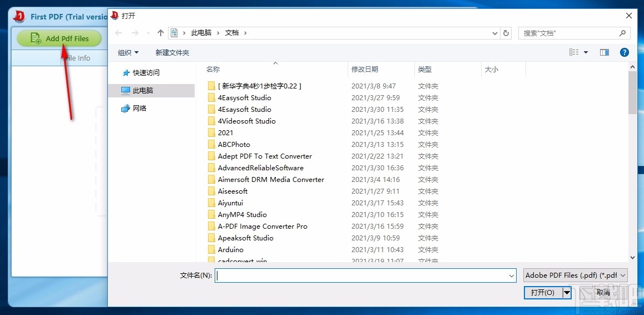Click folder icon beside 2021
Screen dimensions: 644x315
click(211, 132)
